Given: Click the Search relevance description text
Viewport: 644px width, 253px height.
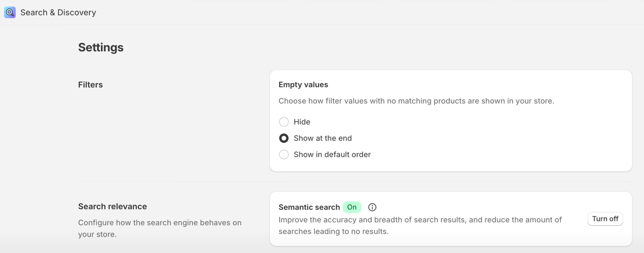Looking at the screenshot, I should pyautogui.click(x=160, y=228).
